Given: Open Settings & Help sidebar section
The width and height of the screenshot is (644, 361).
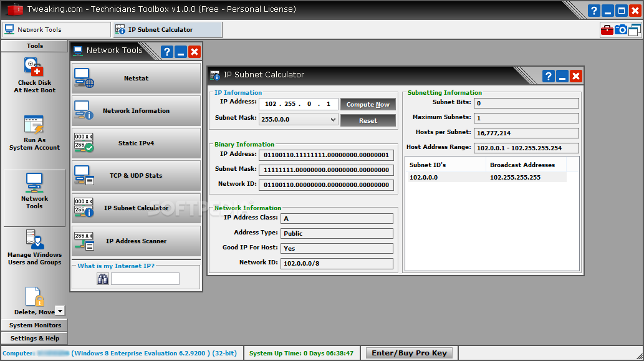Looking at the screenshot, I should point(34,338).
